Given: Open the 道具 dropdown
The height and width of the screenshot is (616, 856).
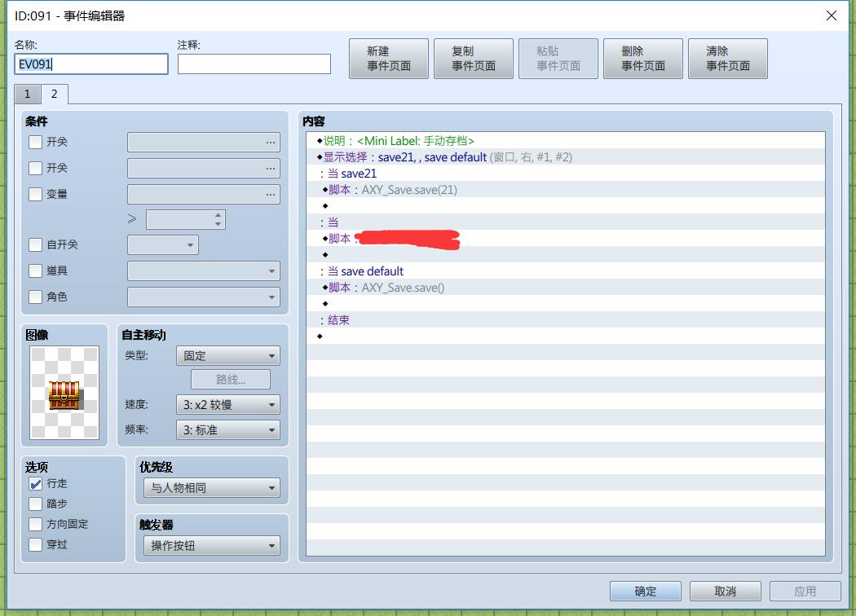Looking at the screenshot, I should pyautogui.click(x=204, y=271).
